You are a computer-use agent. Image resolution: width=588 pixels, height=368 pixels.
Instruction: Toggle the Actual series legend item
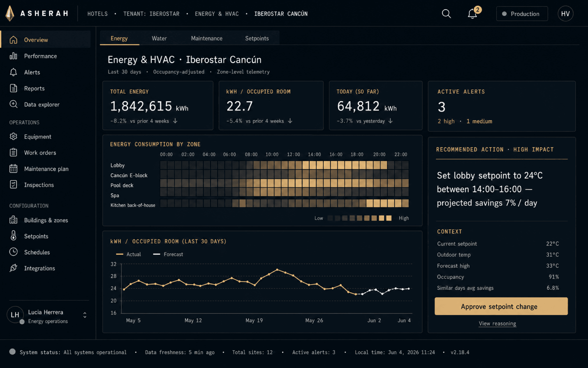point(128,254)
